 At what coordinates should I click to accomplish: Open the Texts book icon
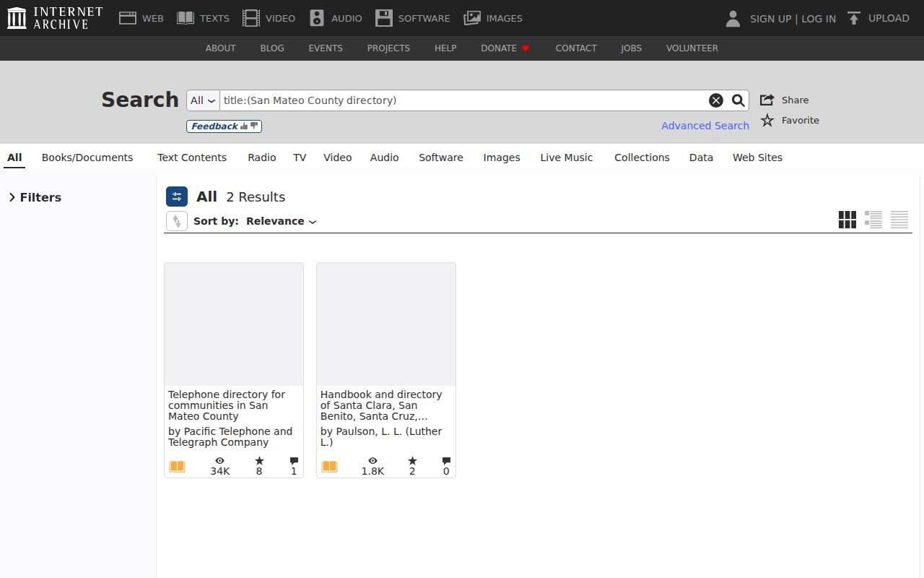click(186, 18)
